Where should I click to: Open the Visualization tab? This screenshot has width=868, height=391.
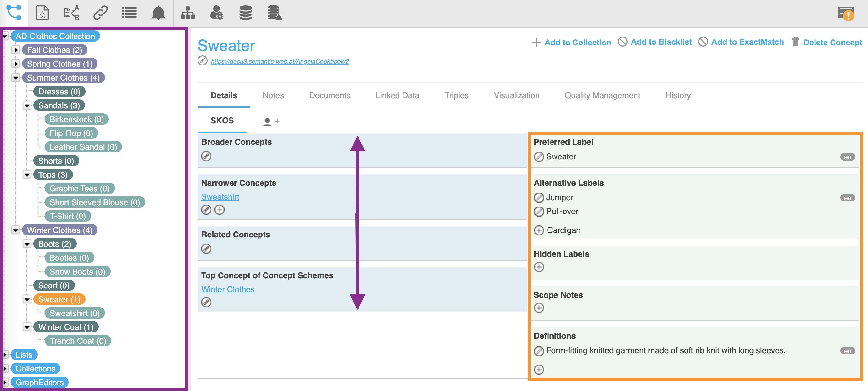(x=516, y=95)
